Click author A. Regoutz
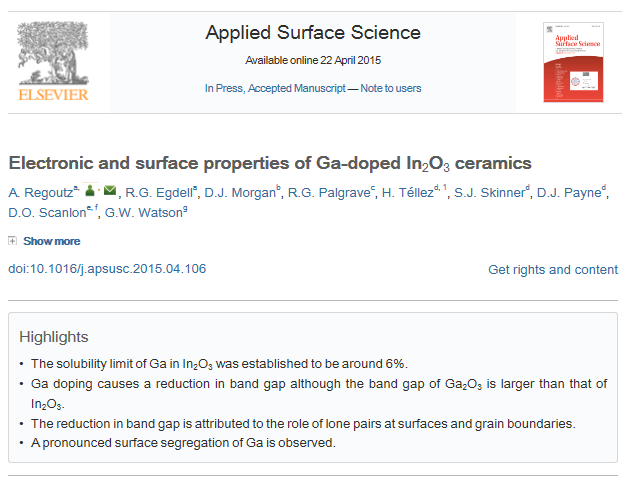Image resolution: width=633 pixels, height=484 pixels. pos(40,193)
